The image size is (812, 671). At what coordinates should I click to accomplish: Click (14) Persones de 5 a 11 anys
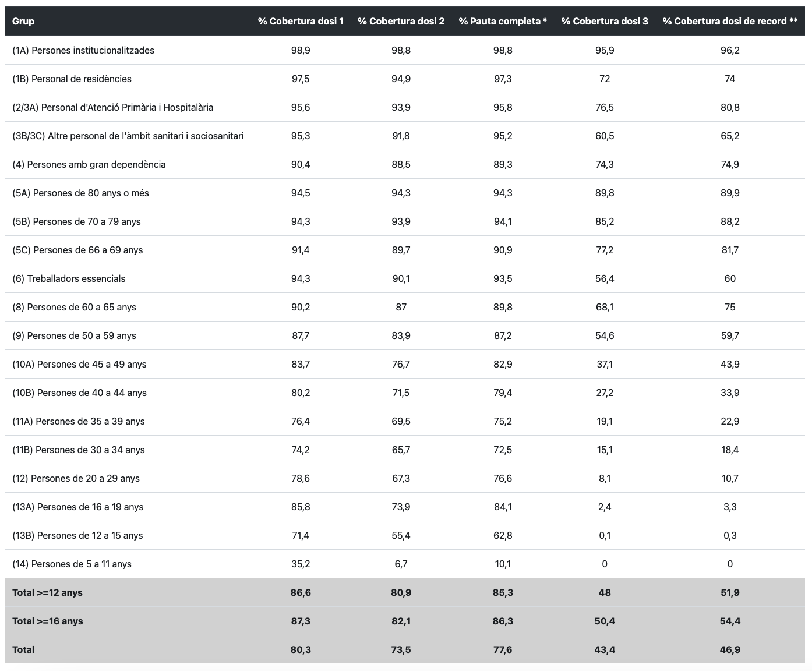[72, 564]
